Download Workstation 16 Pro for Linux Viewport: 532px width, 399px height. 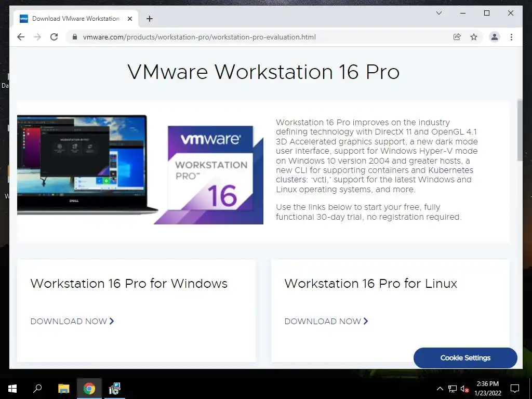coord(326,321)
